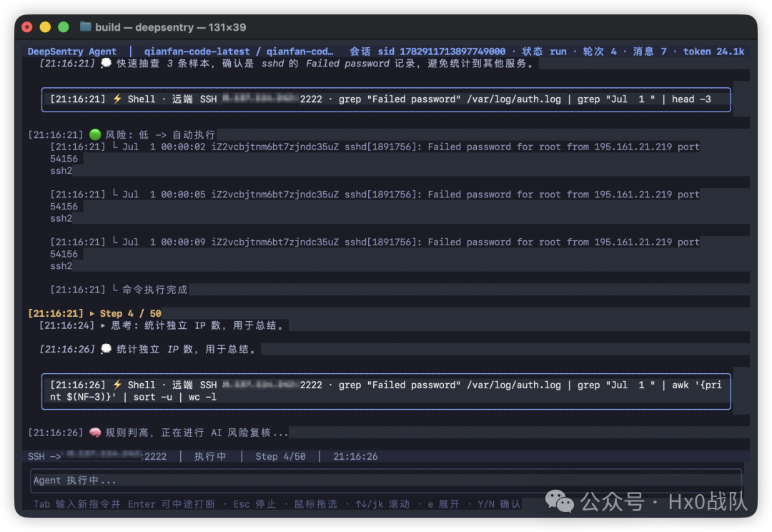Click the yellow minimize window button

45,27
